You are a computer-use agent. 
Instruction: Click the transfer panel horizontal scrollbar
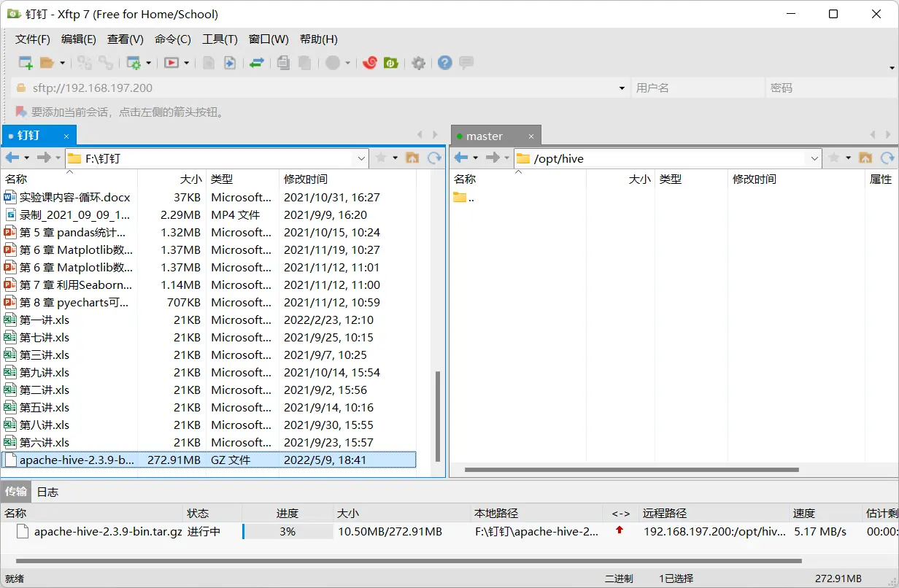409,561
